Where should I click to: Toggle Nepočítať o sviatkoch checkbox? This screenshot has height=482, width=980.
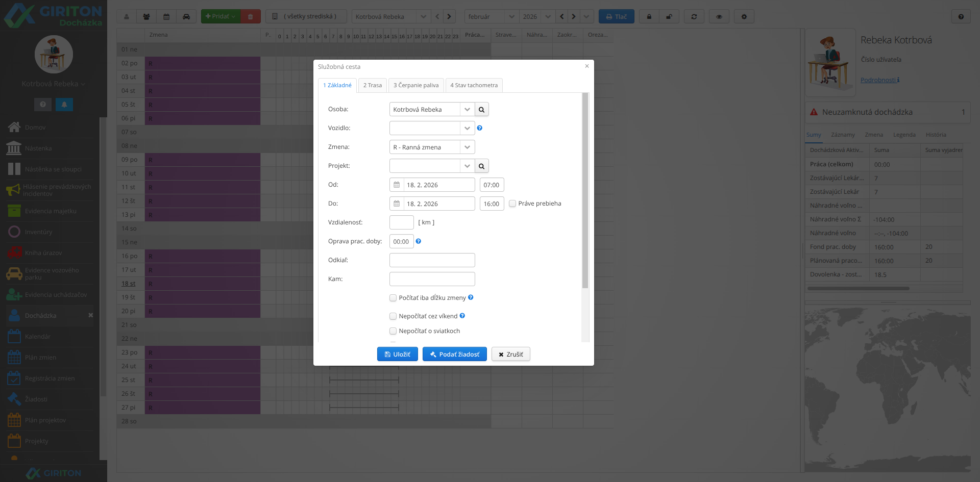click(x=393, y=331)
